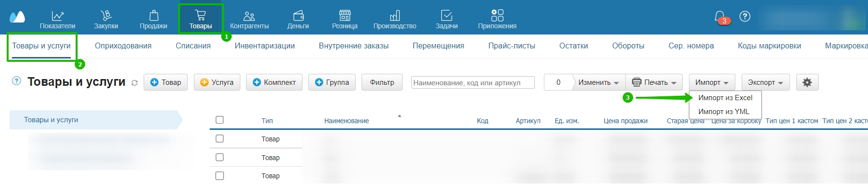Switch to the Оприходования tab
This screenshot has width=868, height=184.
(123, 46)
